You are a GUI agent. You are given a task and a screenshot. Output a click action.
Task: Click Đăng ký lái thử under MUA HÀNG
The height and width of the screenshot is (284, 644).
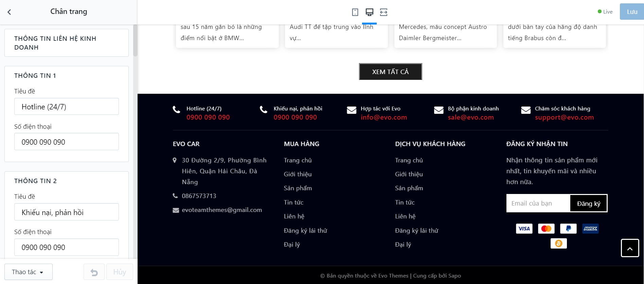point(306,230)
